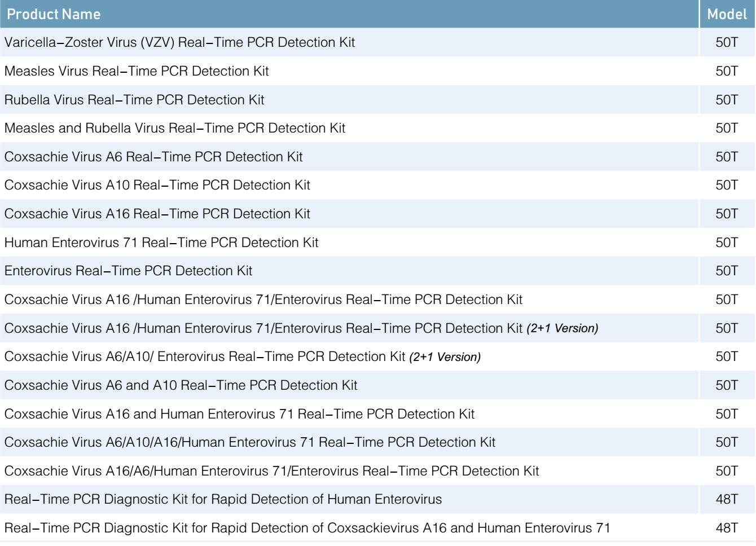The image size is (756, 546).
Task: Select Rapid Detection of Coxsackievirus A16 kit
Action: coord(307,528)
